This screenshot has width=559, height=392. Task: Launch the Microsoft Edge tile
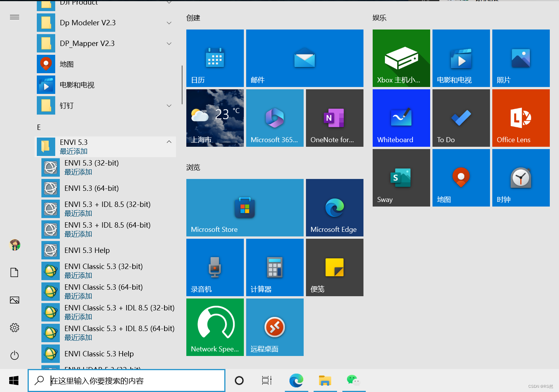[x=335, y=208]
